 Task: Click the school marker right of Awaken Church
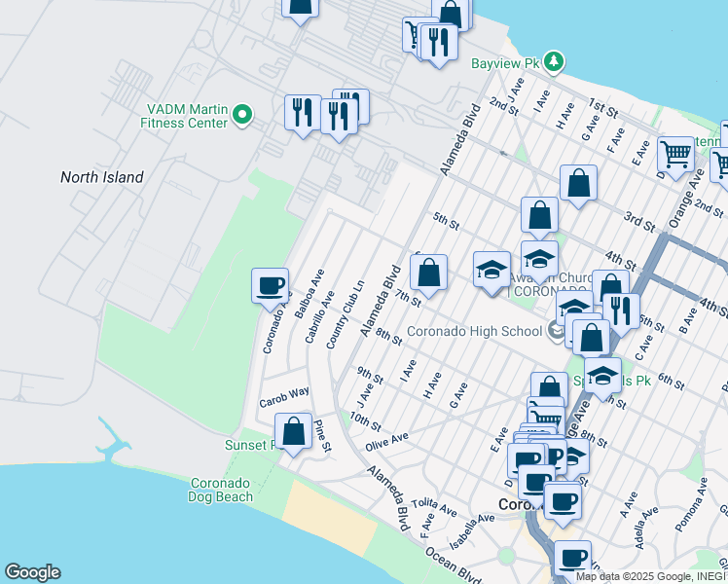point(575,306)
